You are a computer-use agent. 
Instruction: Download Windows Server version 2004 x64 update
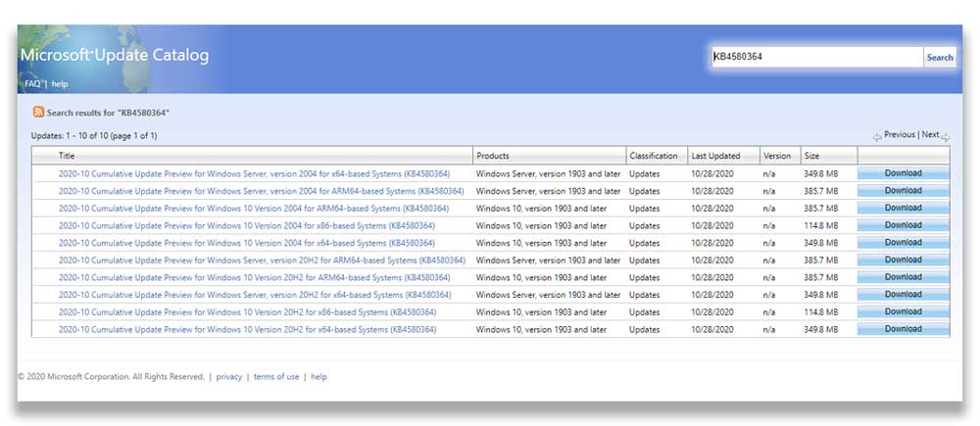(904, 173)
